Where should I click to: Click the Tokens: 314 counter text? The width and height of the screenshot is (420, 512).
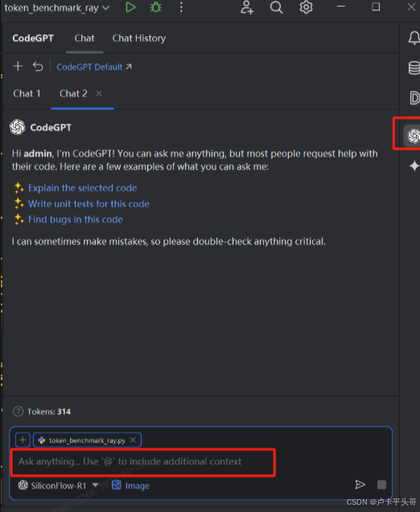click(x=49, y=411)
